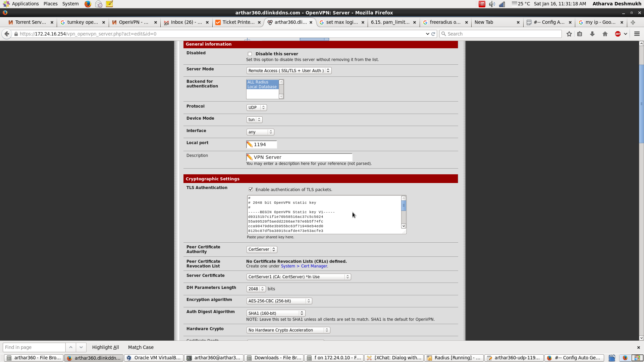The height and width of the screenshot is (362, 644).
Task: Open the Firefox hamburger menu
Action: 637,34
